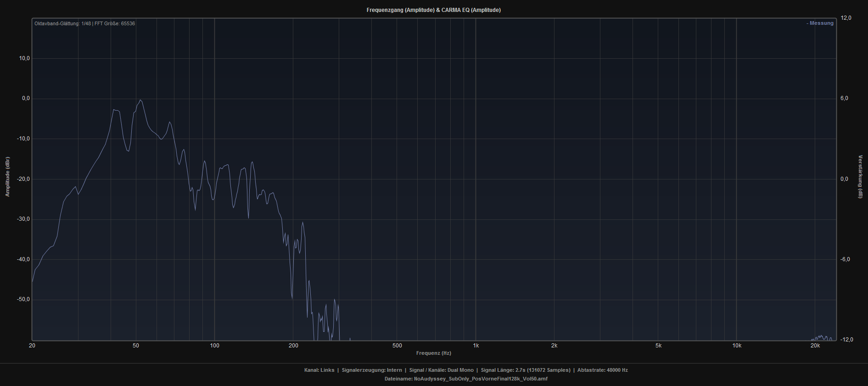The image size is (868, 386).
Task: Click the chart title "Frequenzgang (Amplitude) & CARMA EQ"
Action: coord(433,10)
